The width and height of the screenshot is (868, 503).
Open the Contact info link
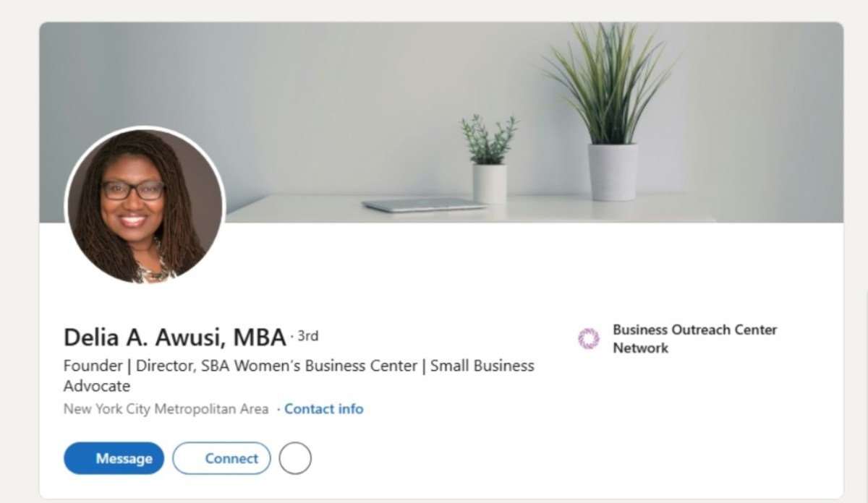click(324, 409)
